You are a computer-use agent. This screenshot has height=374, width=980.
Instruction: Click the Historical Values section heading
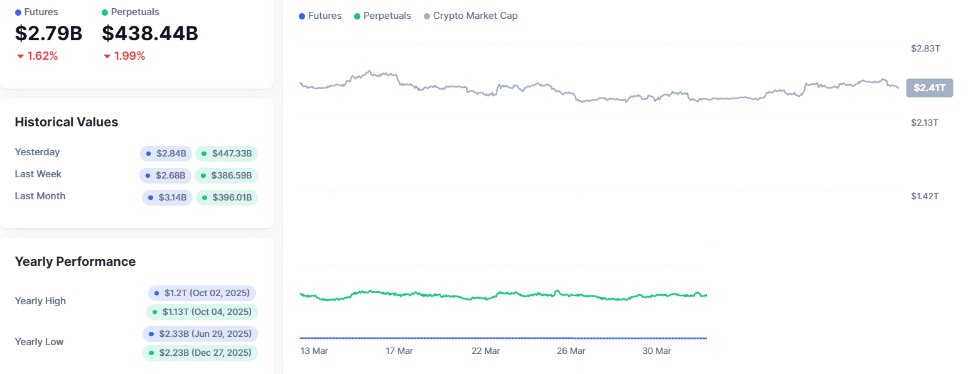pos(66,122)
